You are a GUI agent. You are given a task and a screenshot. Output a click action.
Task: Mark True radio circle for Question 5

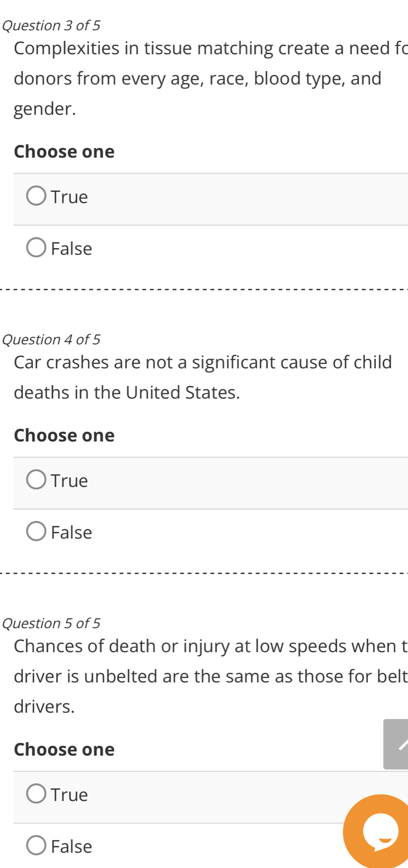[36, 795]
